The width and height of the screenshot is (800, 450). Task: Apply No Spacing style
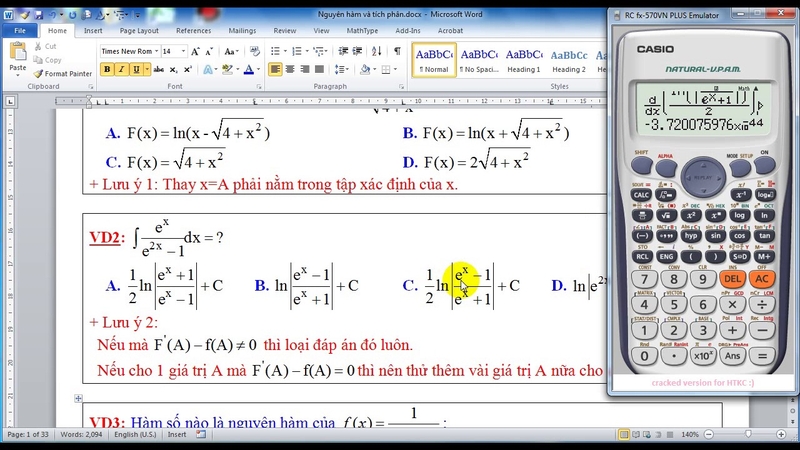(479, 60)
